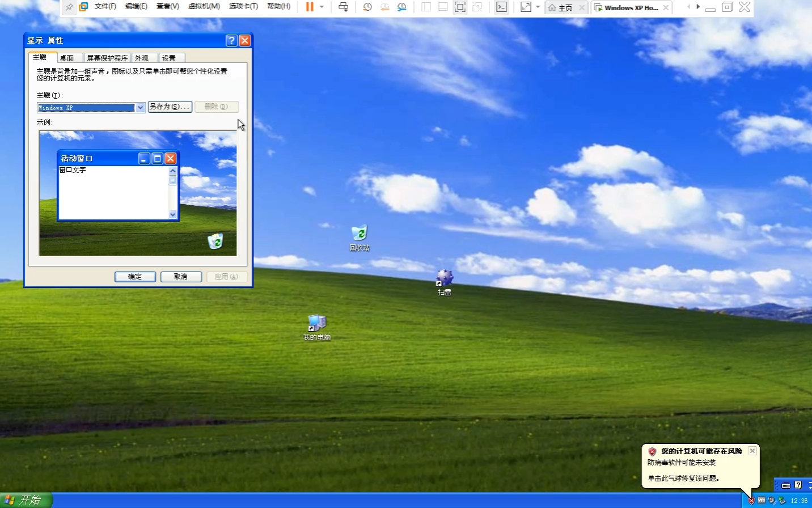The height and width of the screenshot is (508, 812).
Task: Enter full screen mode via toolbar icon
Action: tap(460, 7)
